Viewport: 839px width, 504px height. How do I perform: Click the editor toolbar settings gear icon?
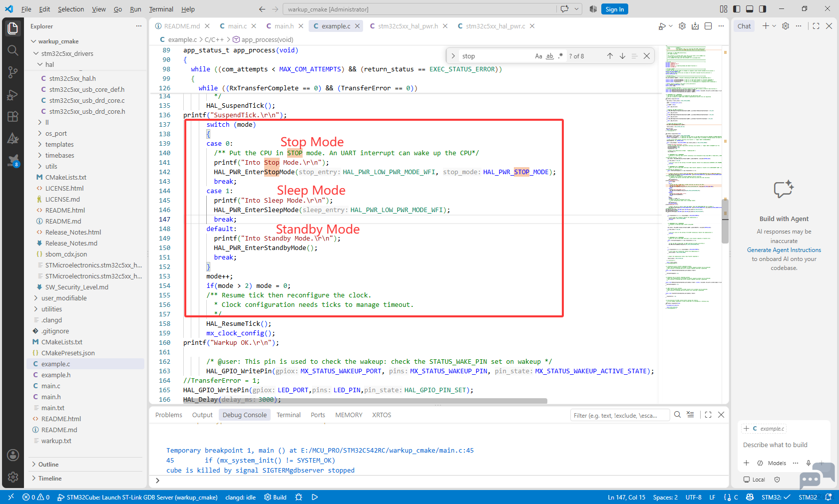682,26
